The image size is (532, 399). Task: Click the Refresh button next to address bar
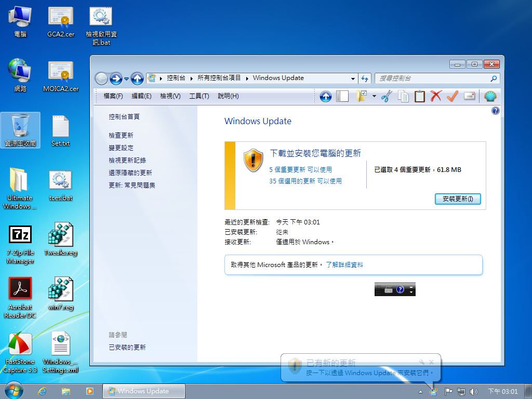[x=365, y=78]
